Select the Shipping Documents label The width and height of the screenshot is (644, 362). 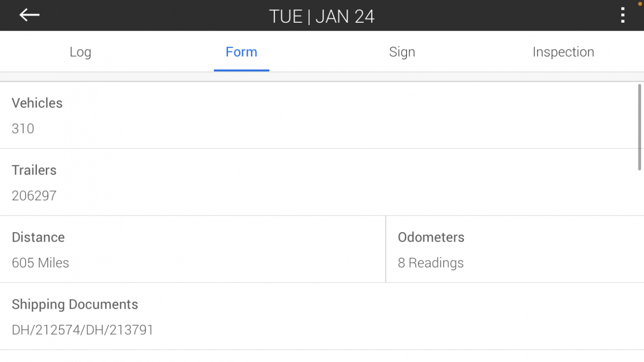[x=75, y=305]
